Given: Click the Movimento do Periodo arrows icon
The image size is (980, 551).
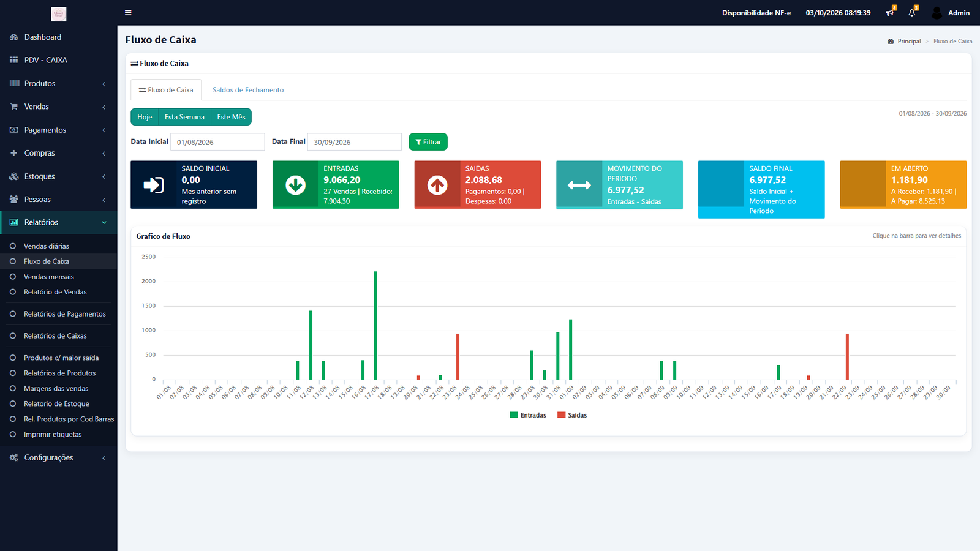Looking at the screenshot, I should pyautogui.click(x=579, y=185).
